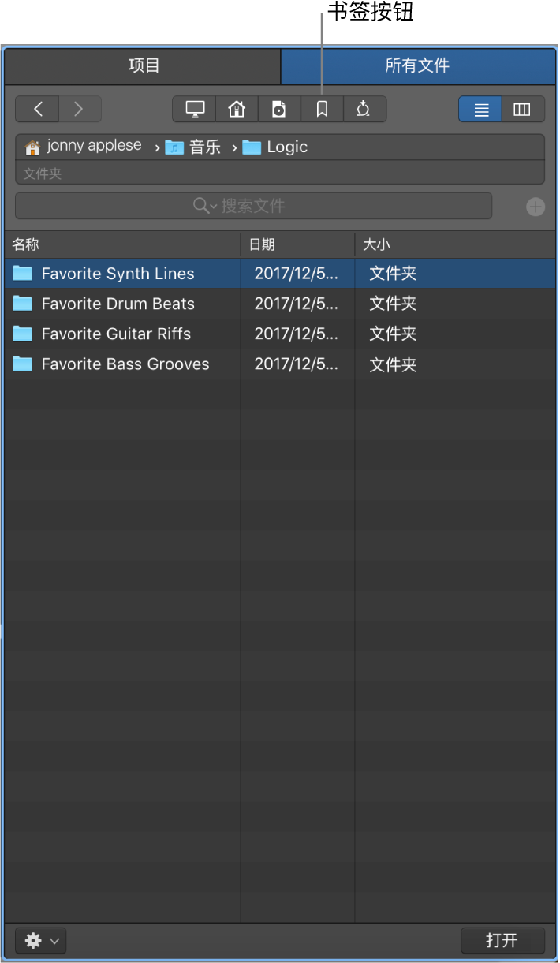Navigate forward with the right arrow
This screenshot has height=963, width=560.
pos(80,109)
